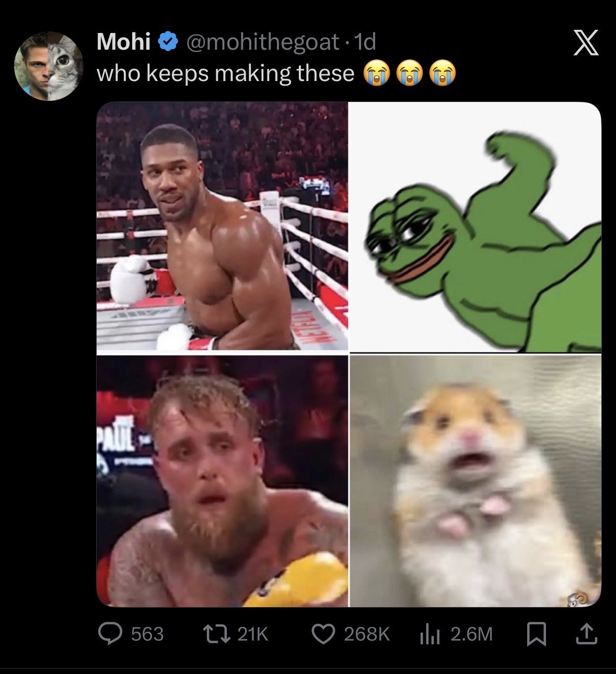
Task: Click the 268K likes count
Action: (367, 634)
